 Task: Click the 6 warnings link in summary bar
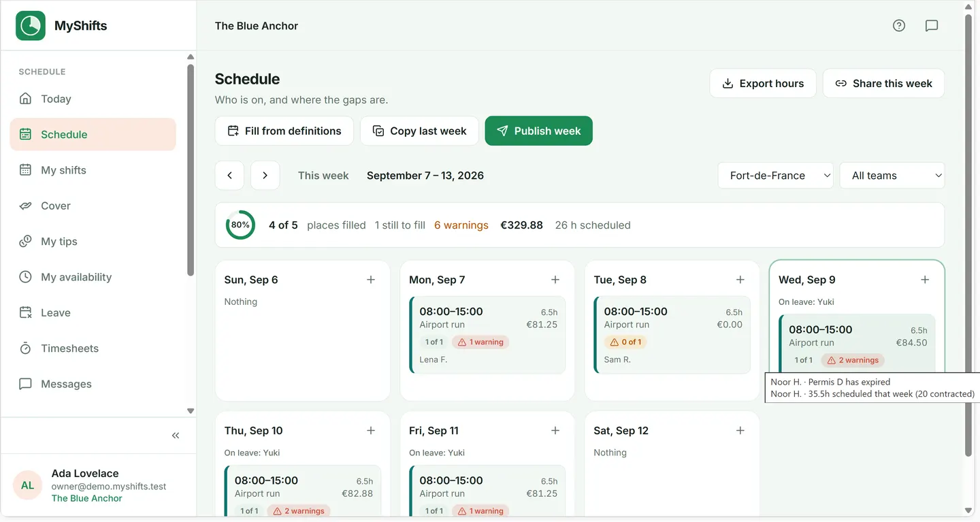[x=461, y=225]
